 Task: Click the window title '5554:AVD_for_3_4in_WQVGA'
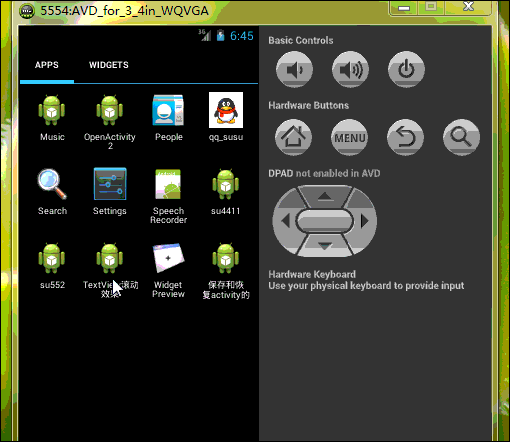[124, 11]
